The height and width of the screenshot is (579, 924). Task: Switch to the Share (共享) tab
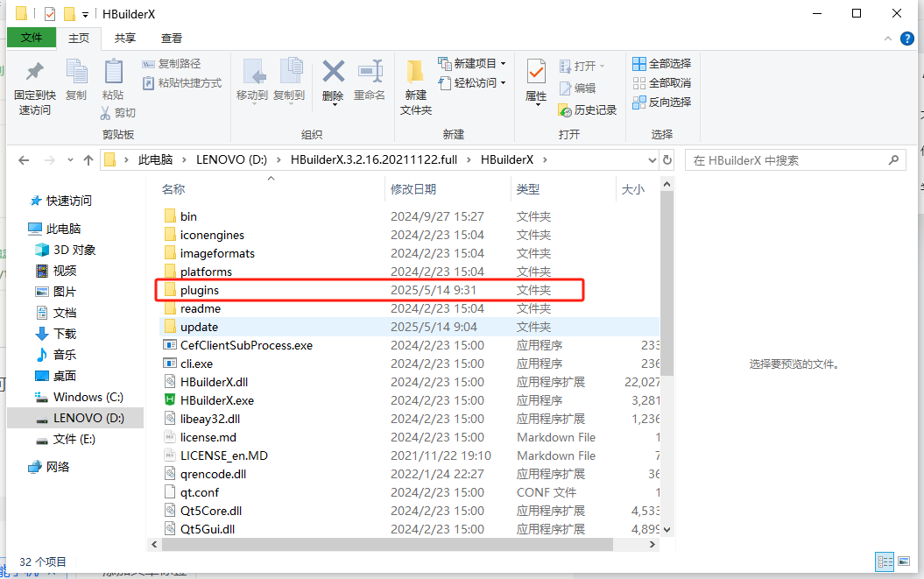coord(125,39)
